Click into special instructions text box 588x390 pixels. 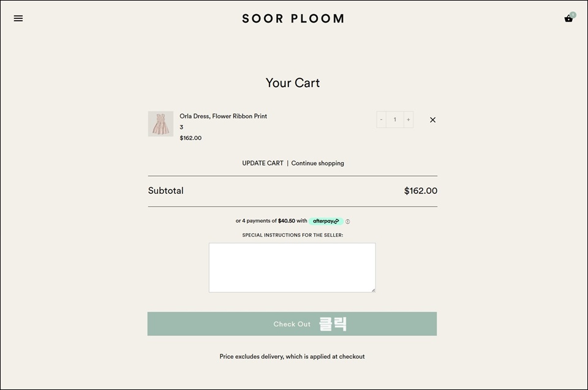point(292,267)
